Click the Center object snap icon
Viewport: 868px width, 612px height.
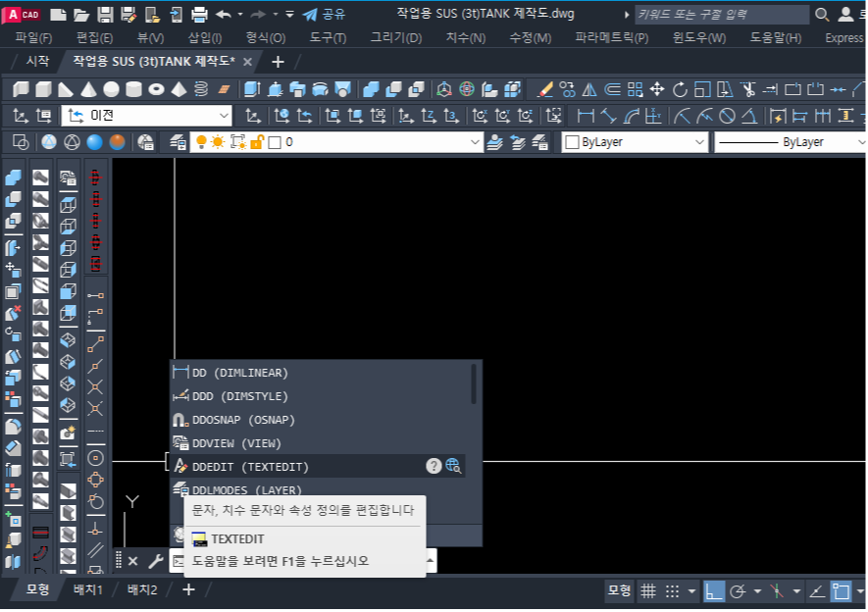click(x=95, y=458)
